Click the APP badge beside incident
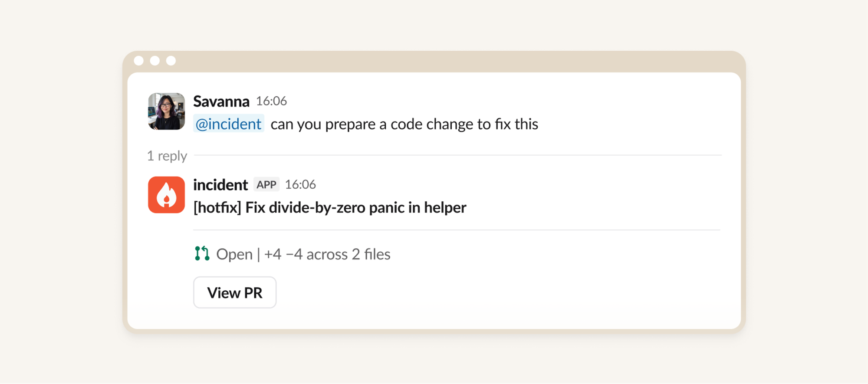 tap(266, 184)
